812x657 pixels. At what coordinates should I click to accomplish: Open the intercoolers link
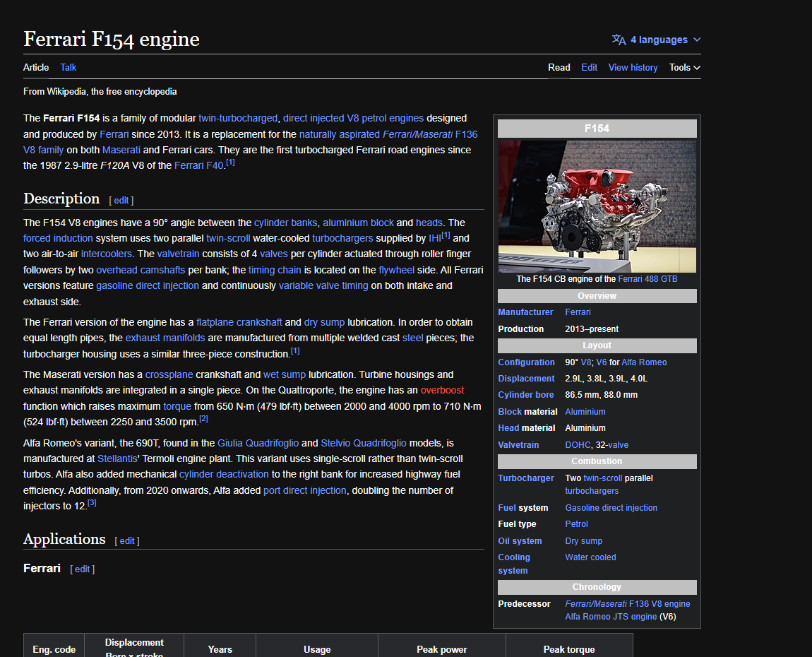coord(106,254)
